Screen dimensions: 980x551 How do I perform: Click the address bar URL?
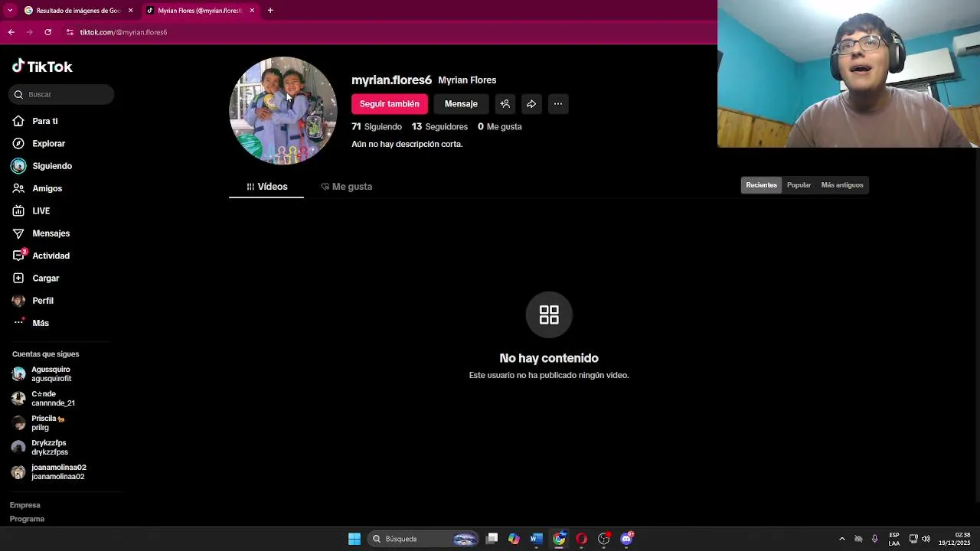point(123,32)
